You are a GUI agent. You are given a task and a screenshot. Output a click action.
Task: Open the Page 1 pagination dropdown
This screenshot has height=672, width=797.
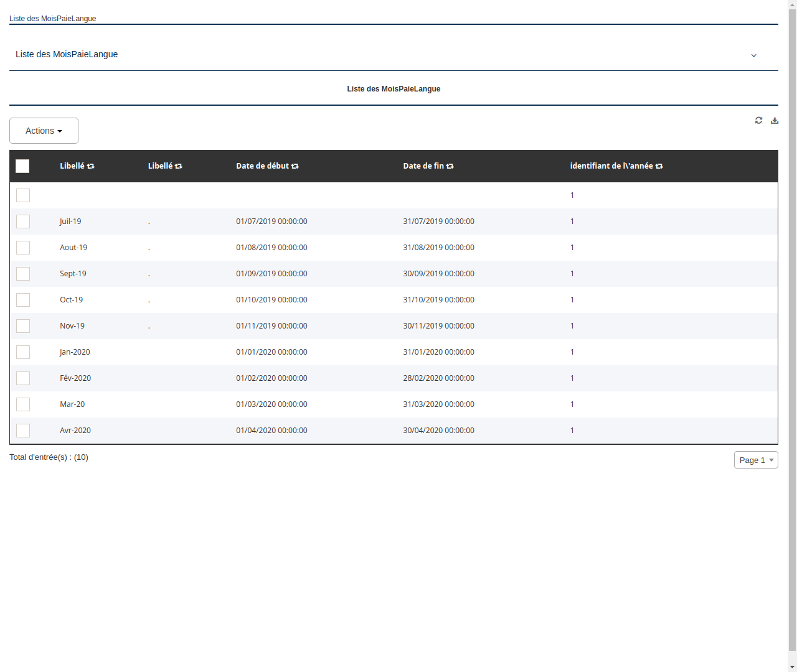[756, 460]
